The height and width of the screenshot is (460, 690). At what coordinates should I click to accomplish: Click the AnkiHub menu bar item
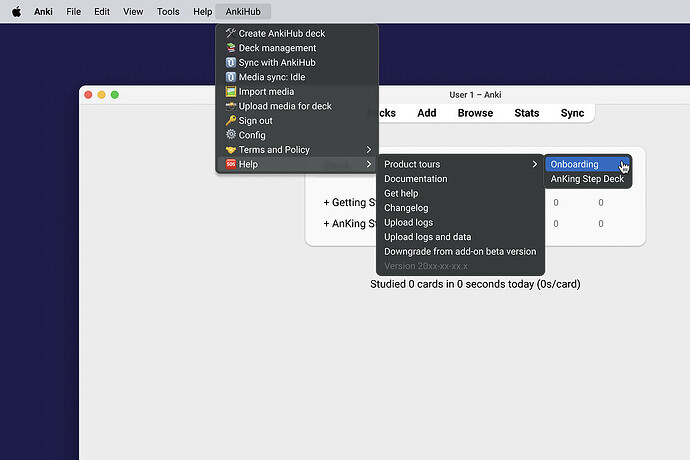pos(243,11)
